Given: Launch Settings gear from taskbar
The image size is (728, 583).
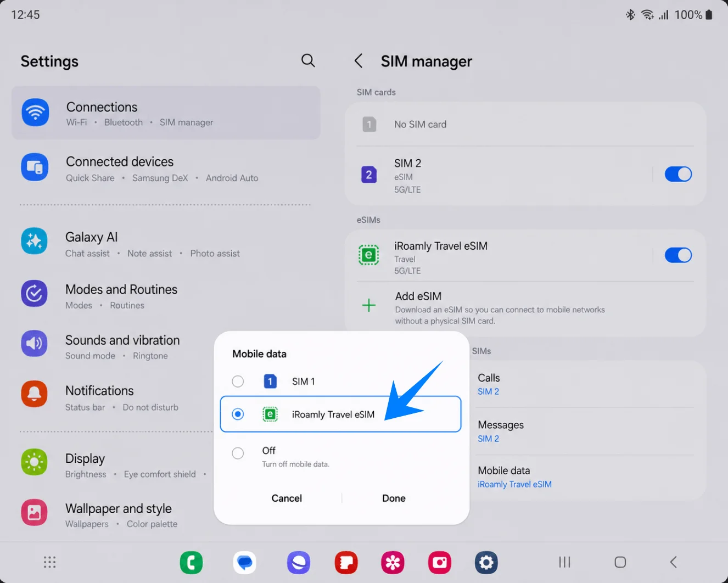Looking at the screenshot, I should [486, 563].
